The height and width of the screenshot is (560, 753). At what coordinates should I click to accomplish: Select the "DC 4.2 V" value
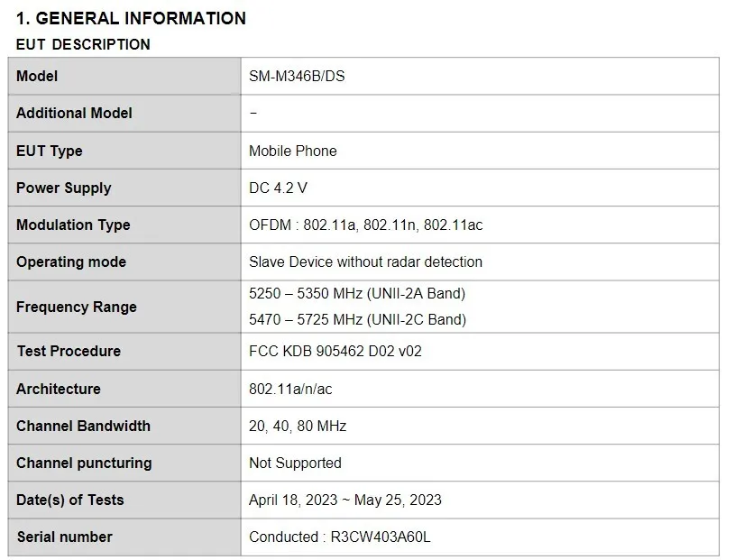tap(278, 188)
